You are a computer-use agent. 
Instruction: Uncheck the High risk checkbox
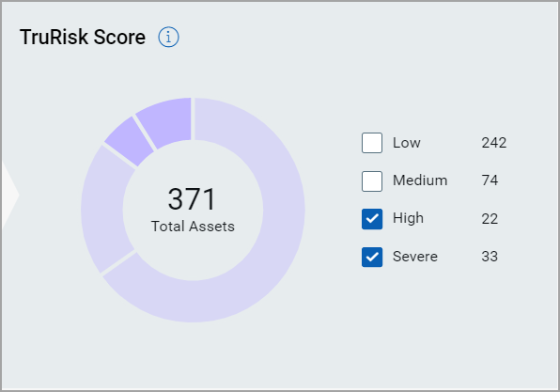(372, 219)
